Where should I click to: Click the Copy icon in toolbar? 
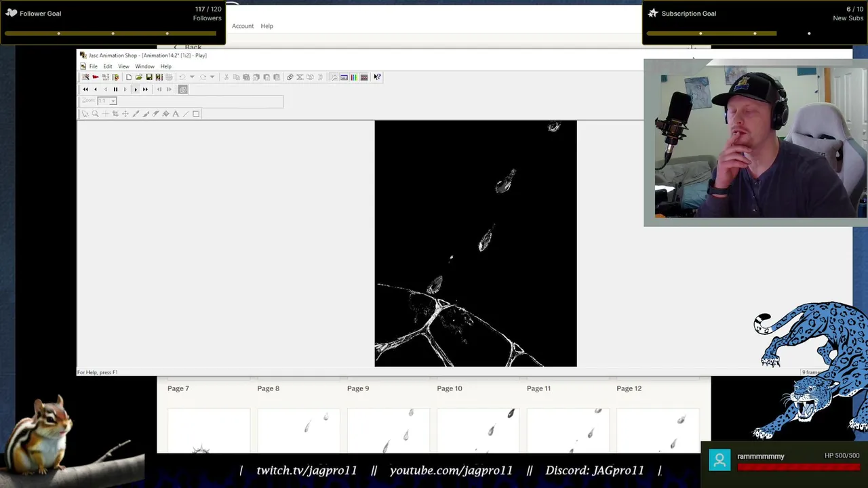[x=236, y=77]
